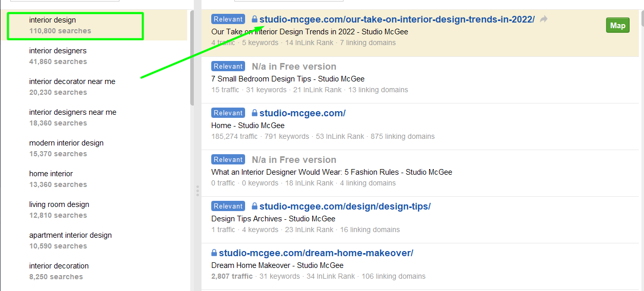Image resolution: width=644 pixels, height=291 pixels.
Task: Open the studio-mcgee.com/ homepage link
Action: [x=302, y=113]
